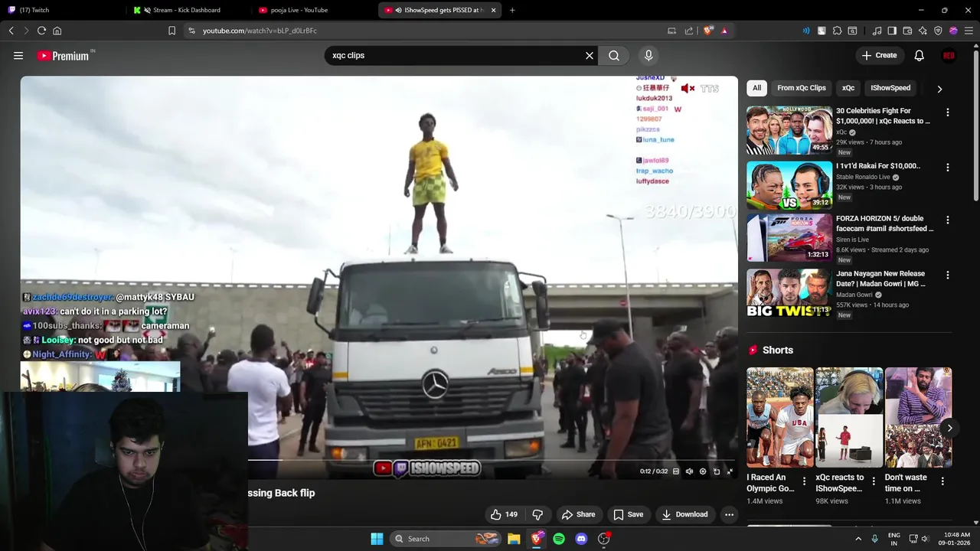Screen dimensions: 980x551
Task: Show more filter chips arrow
Action: pos(939,89)
